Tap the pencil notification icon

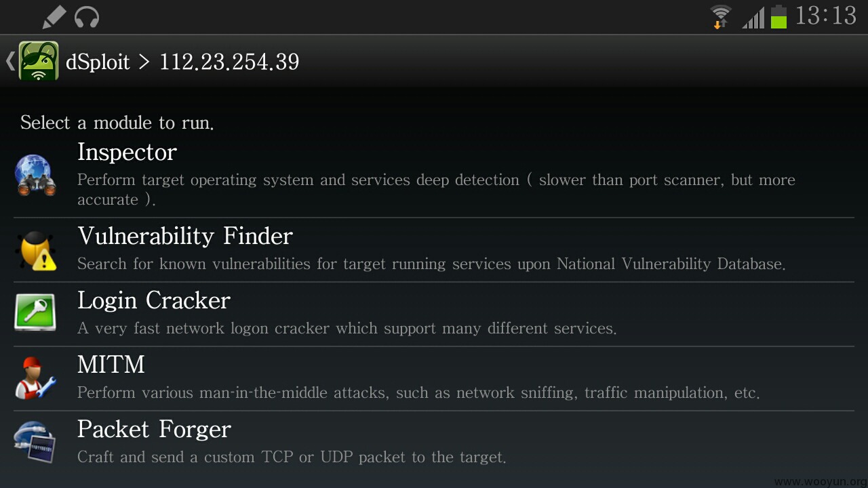(x=54, y=17)
